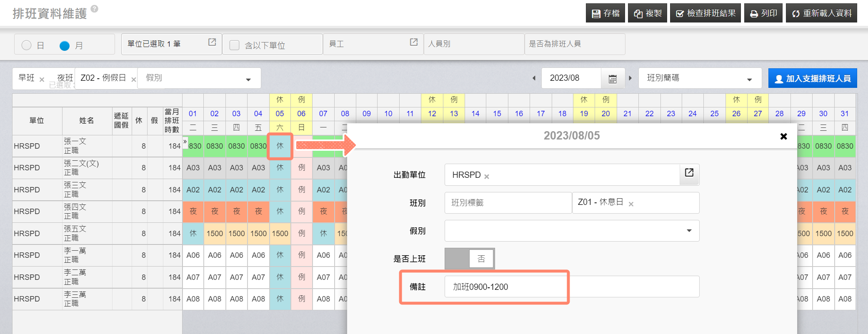Click the help question mark icon
This screenshot has width=868, height=334.
pos(95,9)
